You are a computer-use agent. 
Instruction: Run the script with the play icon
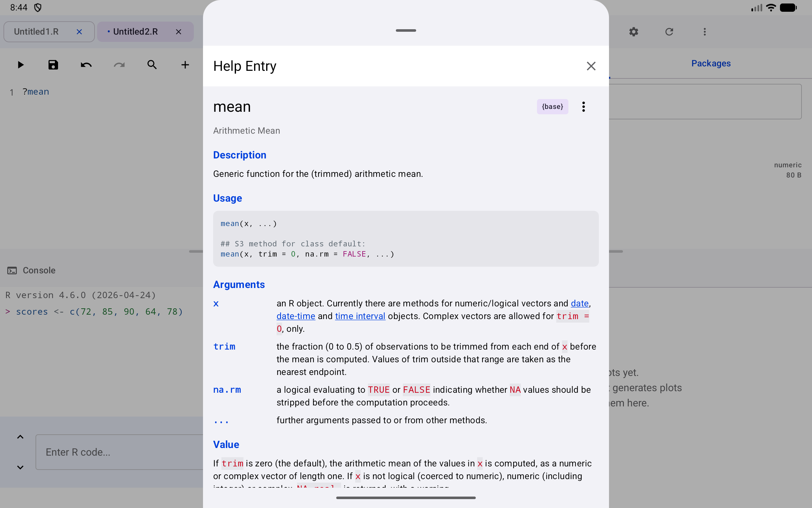click(21, 64)
